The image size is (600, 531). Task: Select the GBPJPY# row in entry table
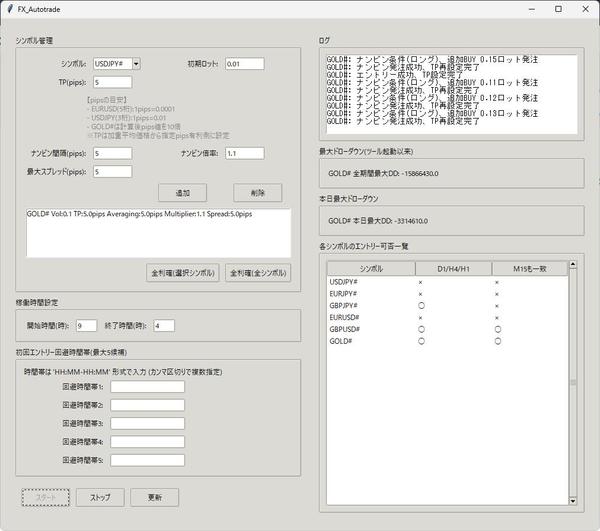point(447,306)
